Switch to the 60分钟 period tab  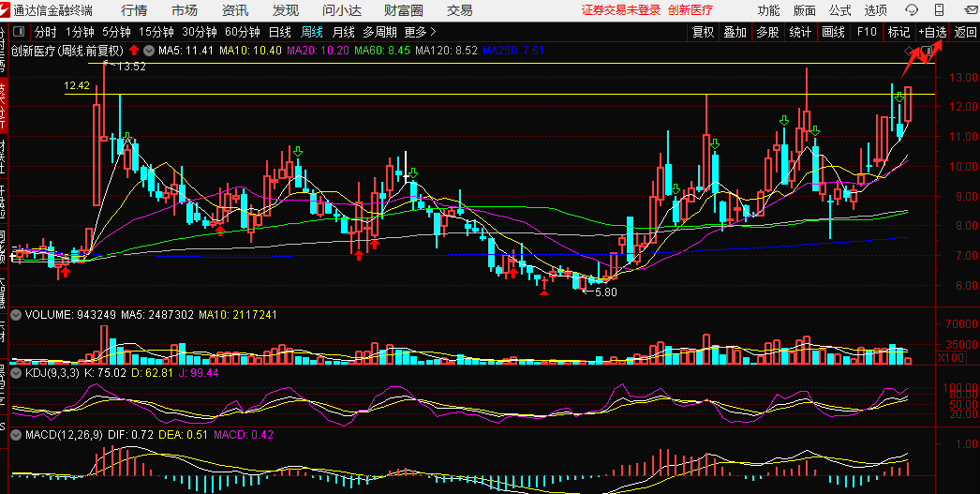tap(243, 33)
